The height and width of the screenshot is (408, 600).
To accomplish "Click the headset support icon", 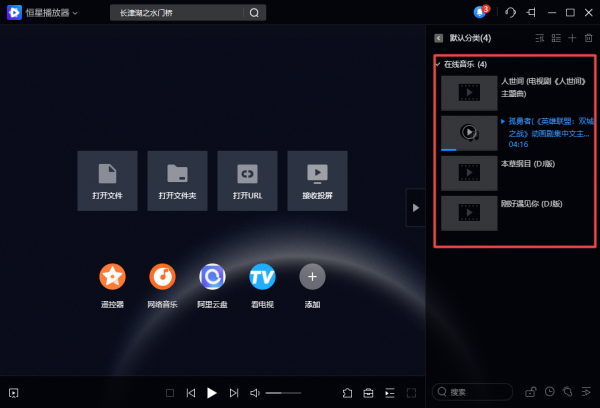I will pos(510,13).
